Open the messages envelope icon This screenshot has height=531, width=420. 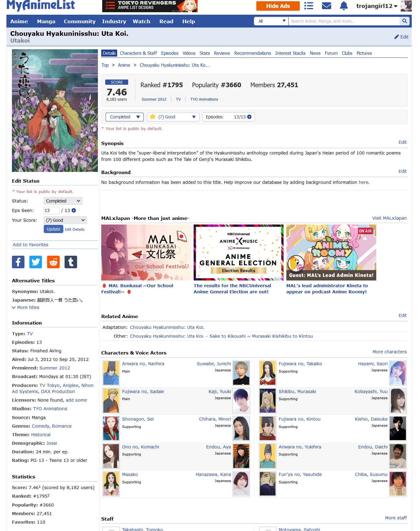[x=326, y=6]
